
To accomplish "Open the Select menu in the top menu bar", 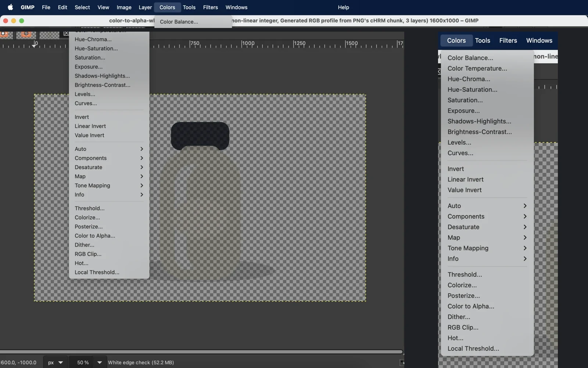I will (82, 7).
